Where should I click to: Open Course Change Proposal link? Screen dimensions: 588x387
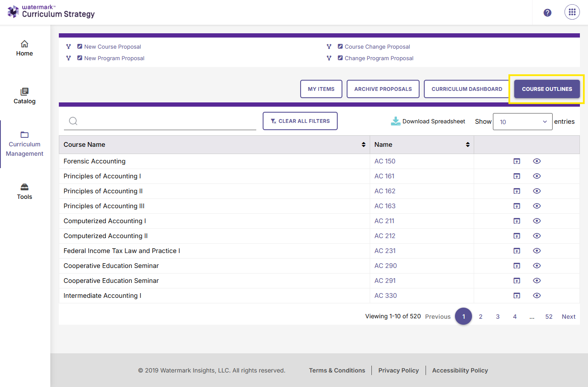377,47
